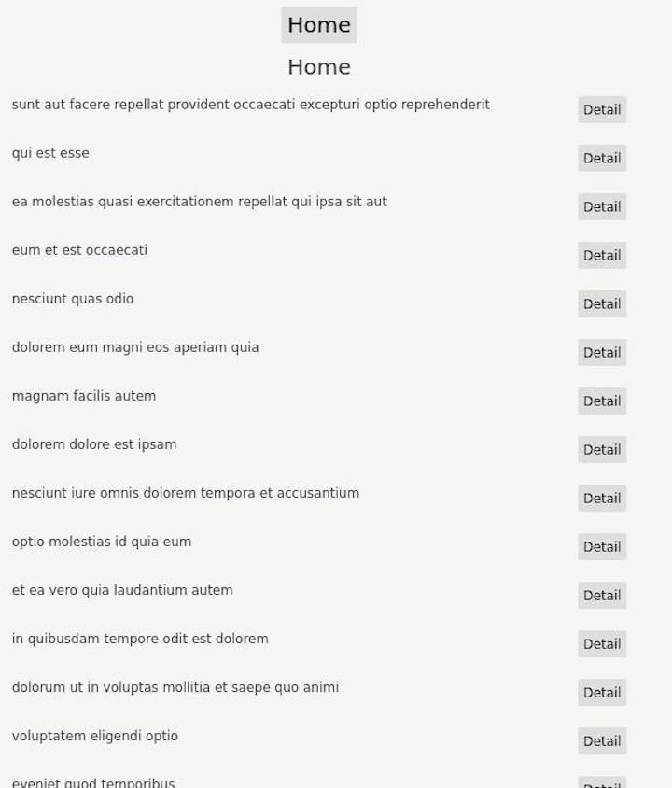
Task: View Detail of "in quibusdam tempore odit est dolorem"
Action: click(601, 643)
